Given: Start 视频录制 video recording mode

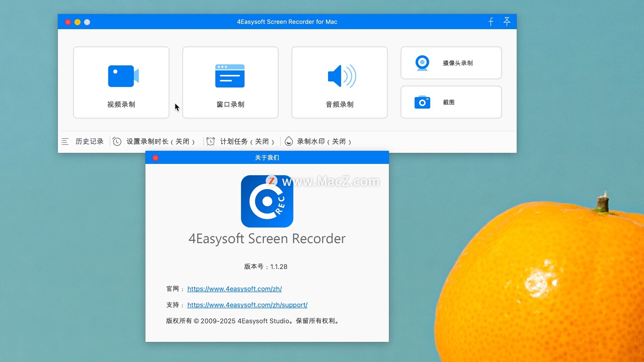Looking at the screenshot, I should [121, 82].
